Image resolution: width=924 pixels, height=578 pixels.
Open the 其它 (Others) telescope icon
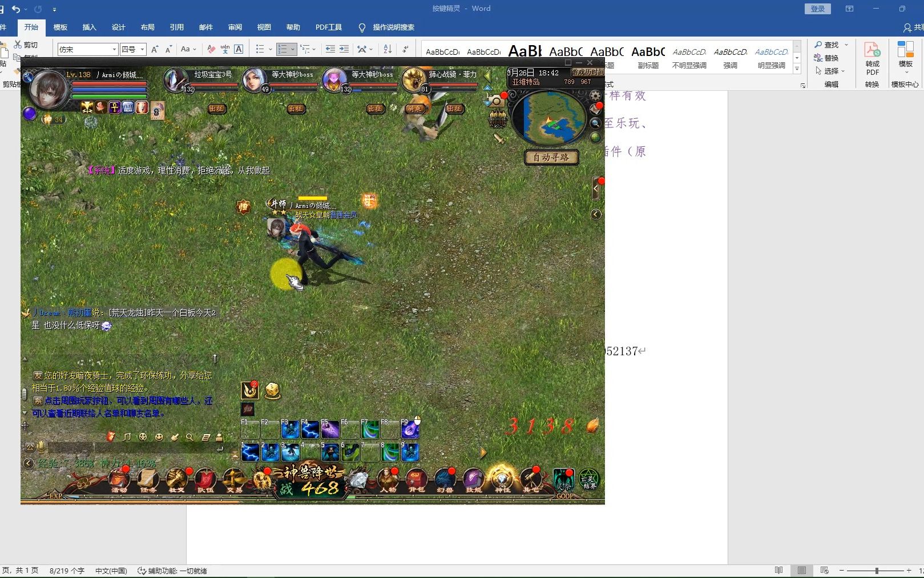(x=531, y=480)
